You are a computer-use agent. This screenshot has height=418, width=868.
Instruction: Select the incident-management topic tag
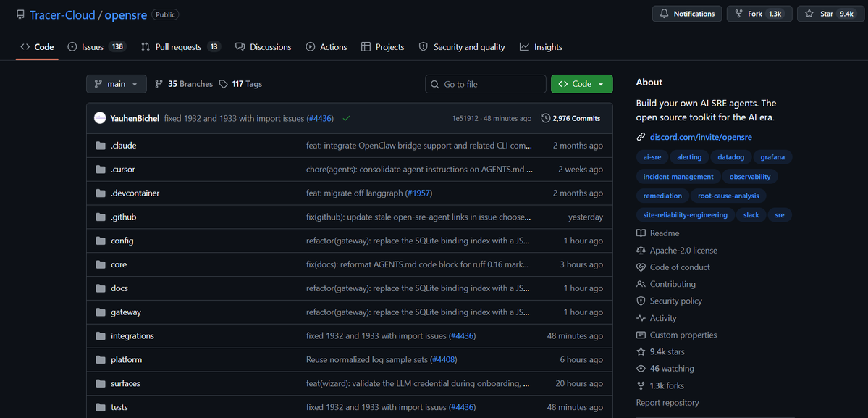[678, 177]
